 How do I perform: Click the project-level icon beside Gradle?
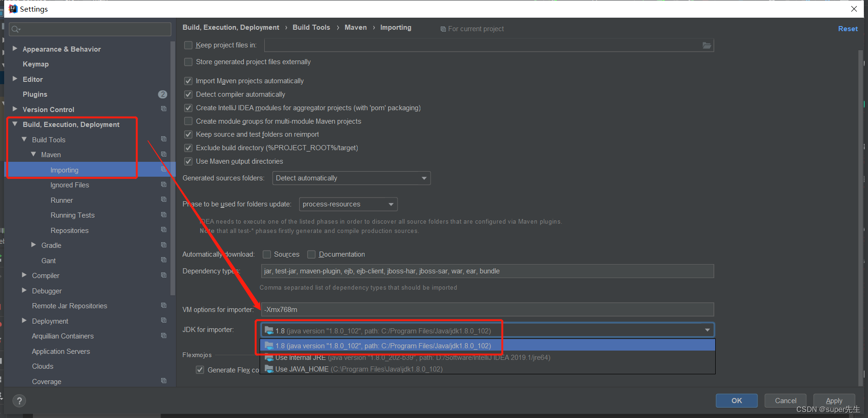[x=163, y=245]
